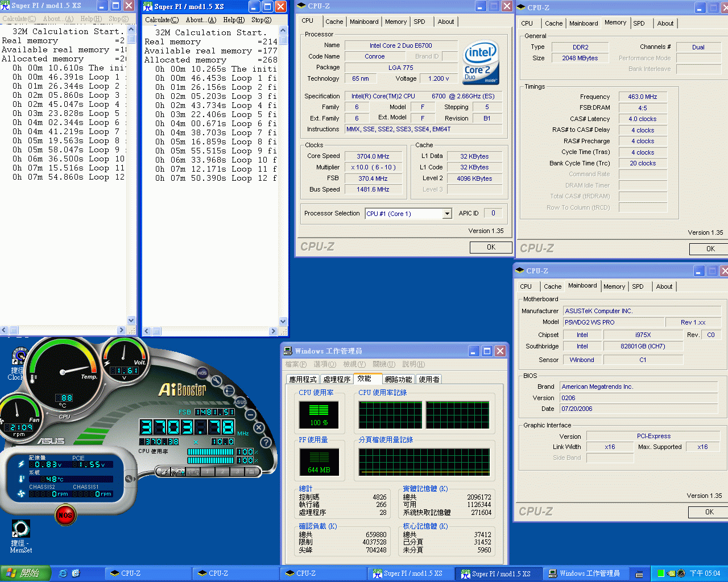Click the Internet Explorer quick launch icon
Screen dimensions: 728x582
coord(63,573)
